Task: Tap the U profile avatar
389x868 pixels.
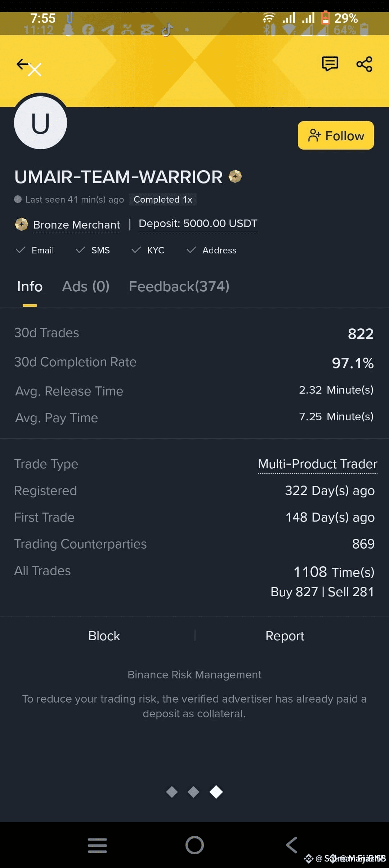Action: click(40, 123)
